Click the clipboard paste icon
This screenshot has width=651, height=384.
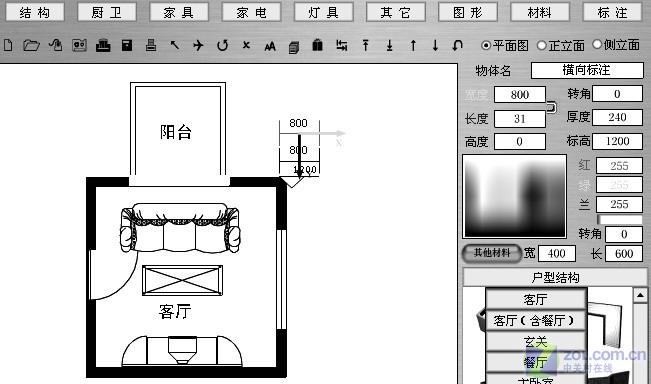[x=318, y=45]
